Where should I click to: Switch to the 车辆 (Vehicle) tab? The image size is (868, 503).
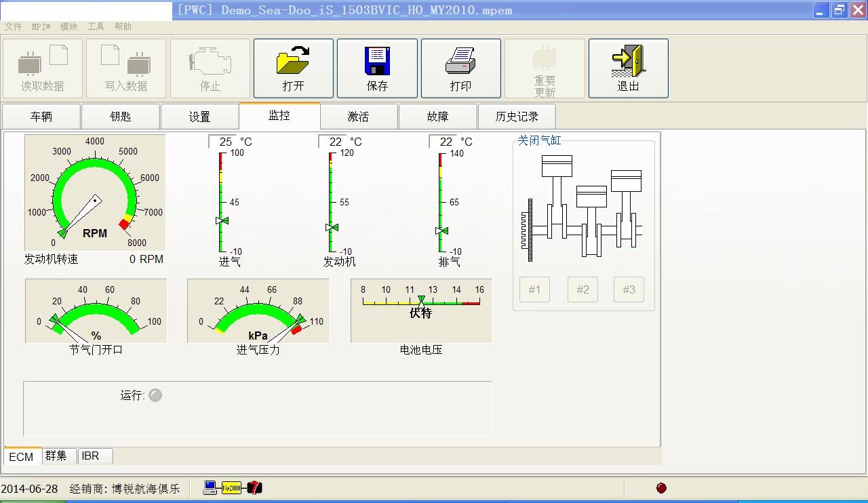[41, 117]
